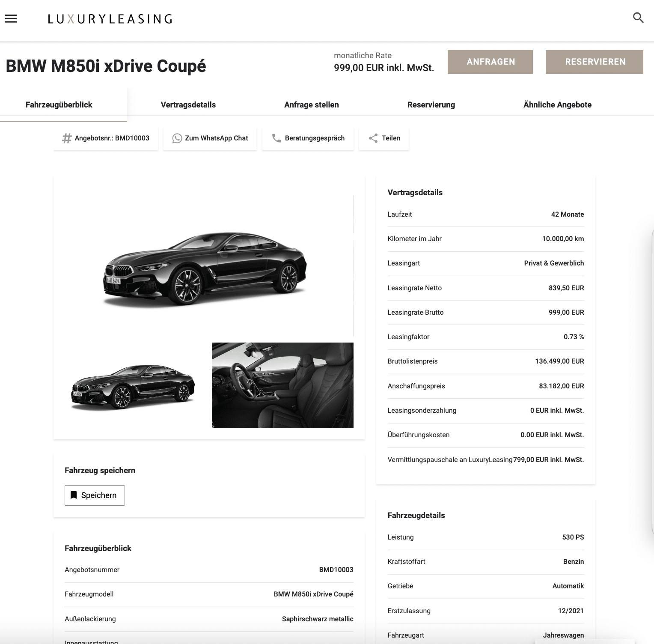Click the Bruttolistenpreis value 136.499,00 EUR
654x644 pixels.
(x=559, y=361)
